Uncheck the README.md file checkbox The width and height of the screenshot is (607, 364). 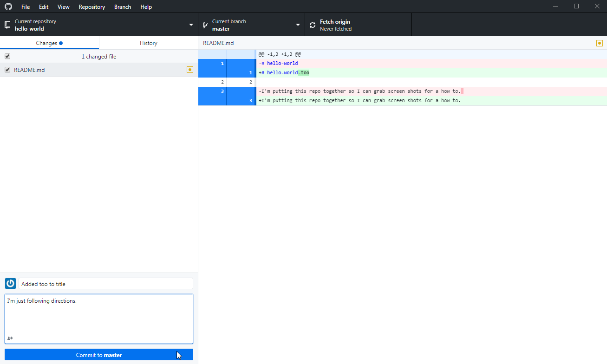7,70
